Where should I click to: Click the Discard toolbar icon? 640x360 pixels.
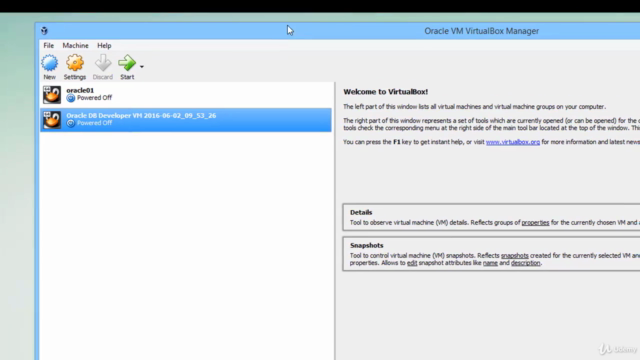point(102,63)
